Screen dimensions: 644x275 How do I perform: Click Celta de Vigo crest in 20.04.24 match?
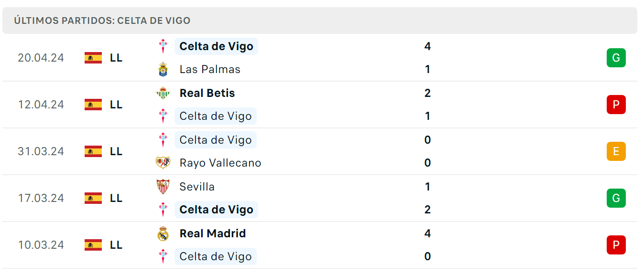pos(163,46)
